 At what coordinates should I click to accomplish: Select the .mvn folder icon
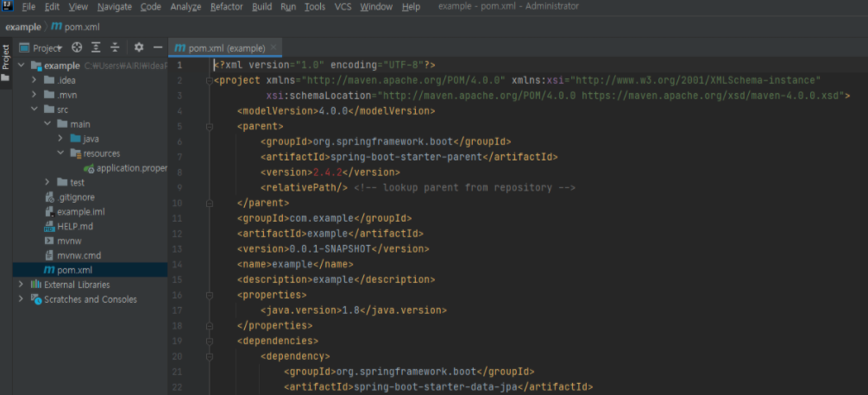point(48,95)
